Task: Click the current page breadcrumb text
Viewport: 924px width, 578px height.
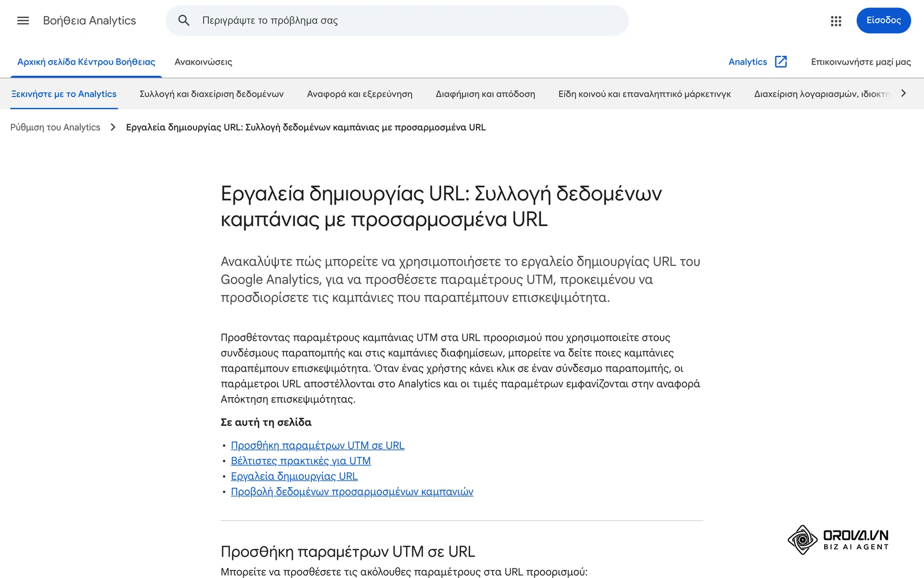Action: (306, 127)
